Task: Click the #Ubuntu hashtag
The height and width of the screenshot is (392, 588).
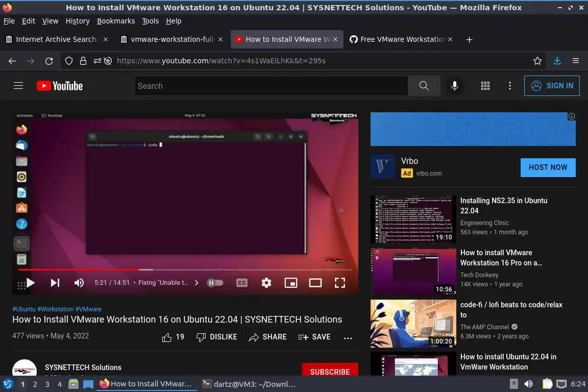Action: click(x=24, y=309)
